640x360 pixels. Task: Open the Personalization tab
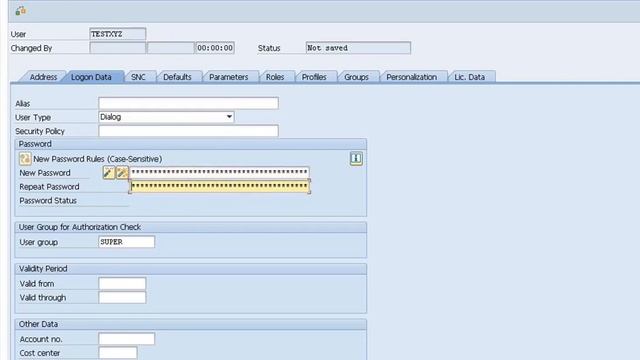pos(411,77)
